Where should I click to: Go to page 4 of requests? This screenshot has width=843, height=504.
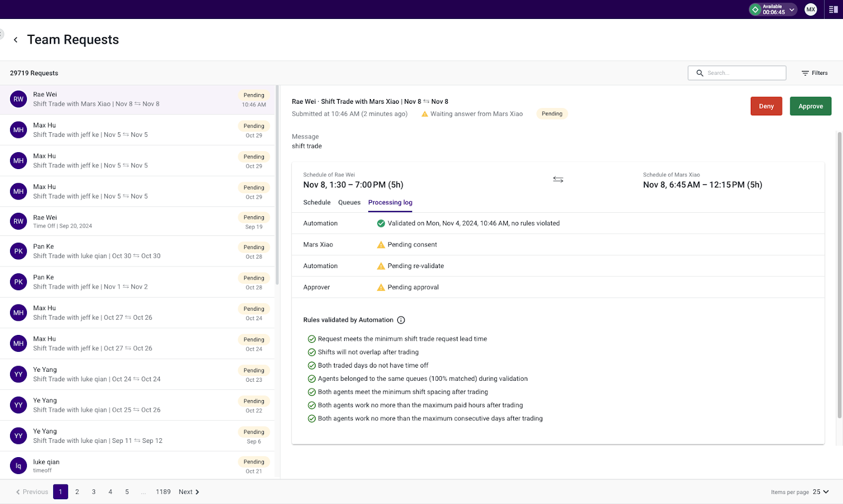coord(110,492)
